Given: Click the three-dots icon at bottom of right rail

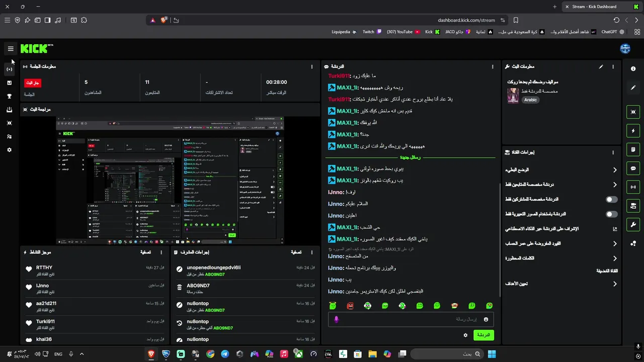Looking at the screenshot, I should 633,243.
